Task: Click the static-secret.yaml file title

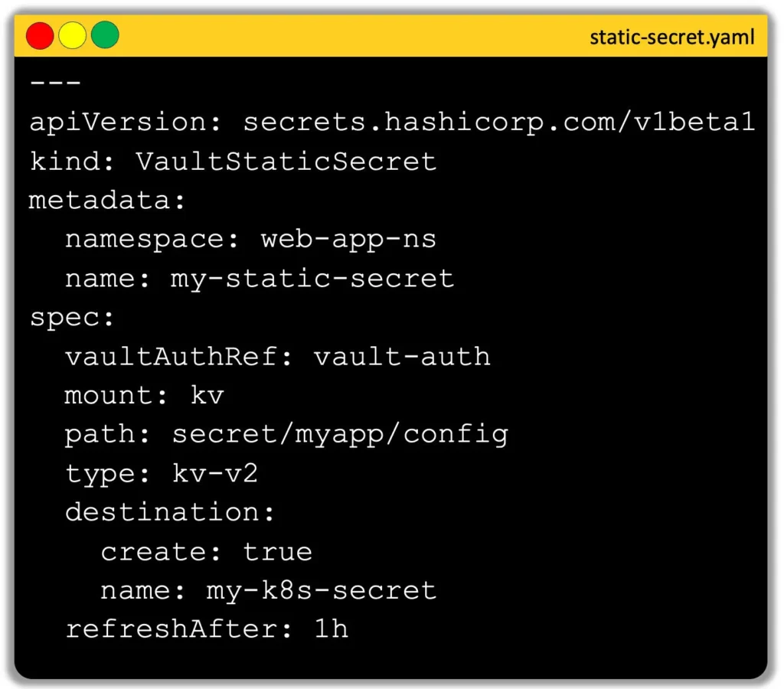Action: point(671,38)
